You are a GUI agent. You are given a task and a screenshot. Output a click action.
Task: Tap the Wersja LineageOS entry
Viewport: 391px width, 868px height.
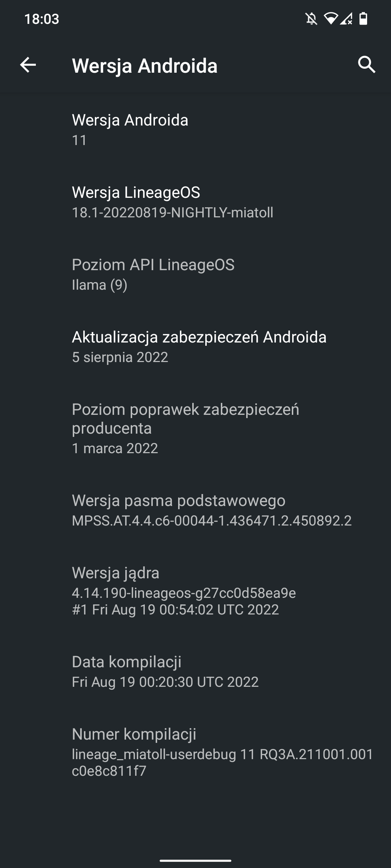coord(195,202)
